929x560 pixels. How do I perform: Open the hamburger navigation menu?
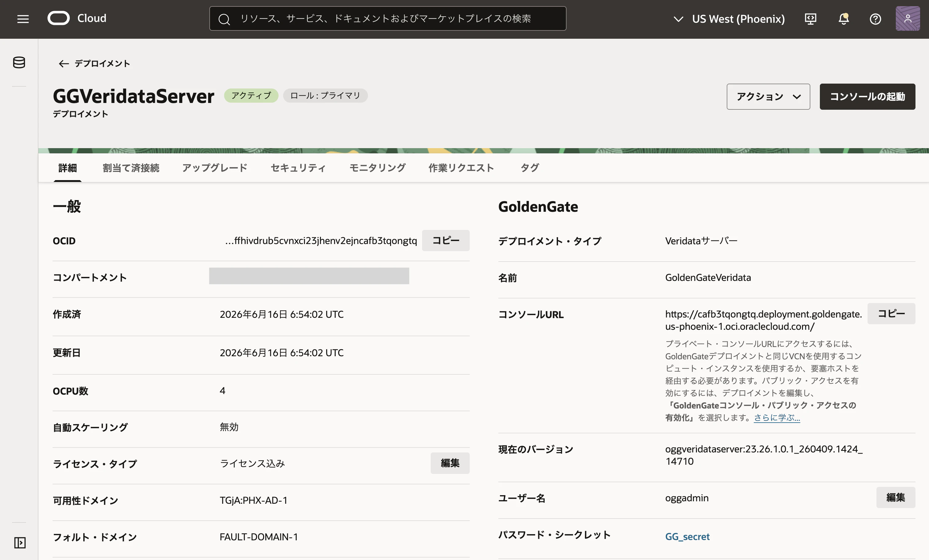(x=23, y=19)
